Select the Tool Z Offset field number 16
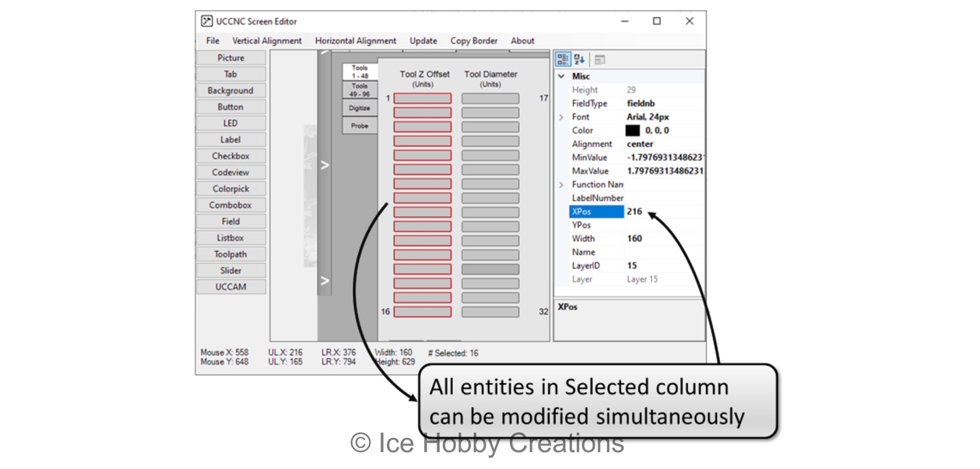This screenshot has width=980, height=469. 422,312
